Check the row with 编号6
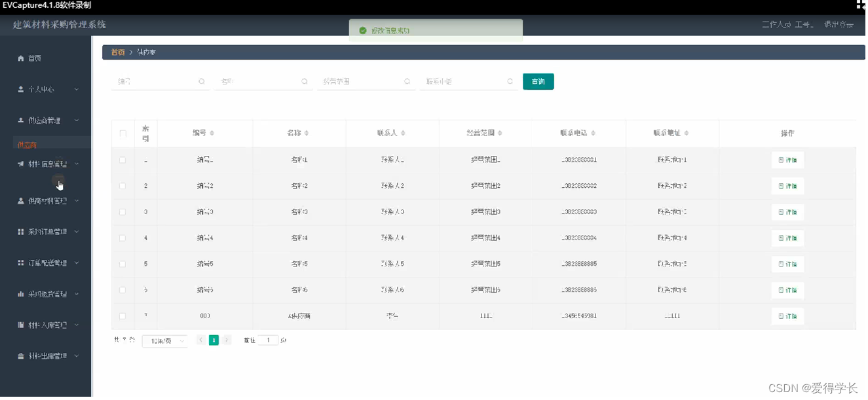The height and width of the screenshot is (400, 868). (x=123, y=289)
